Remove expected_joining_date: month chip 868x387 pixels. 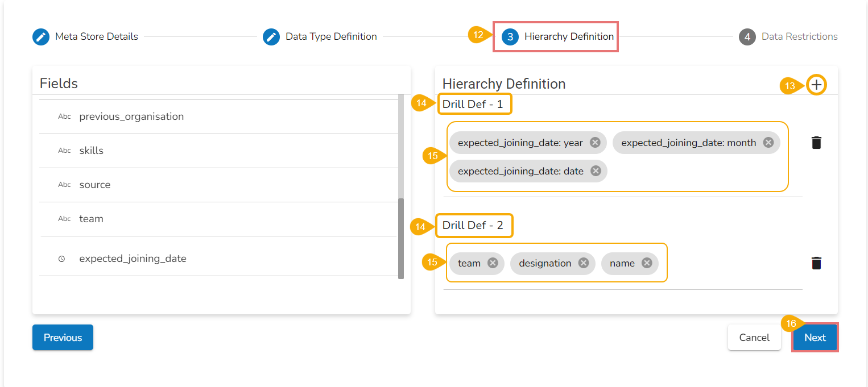[768, 143]
